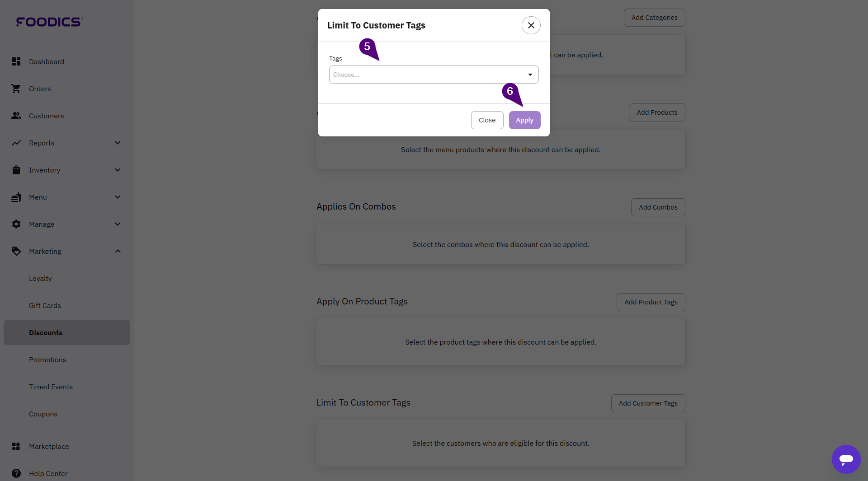This screenshot has width=868, height=481.
Task: Go to Coupons in sidebar
Action: click(43, 414)
